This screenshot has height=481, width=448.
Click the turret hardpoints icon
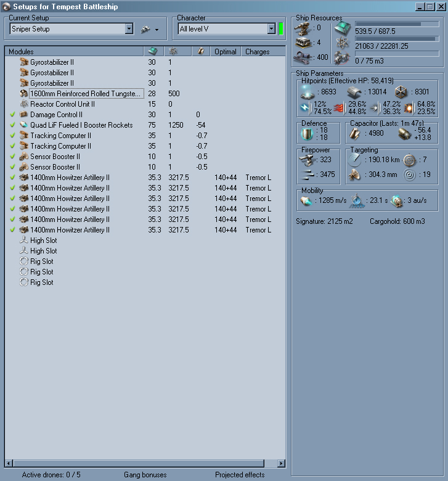(x=303, y=28)
